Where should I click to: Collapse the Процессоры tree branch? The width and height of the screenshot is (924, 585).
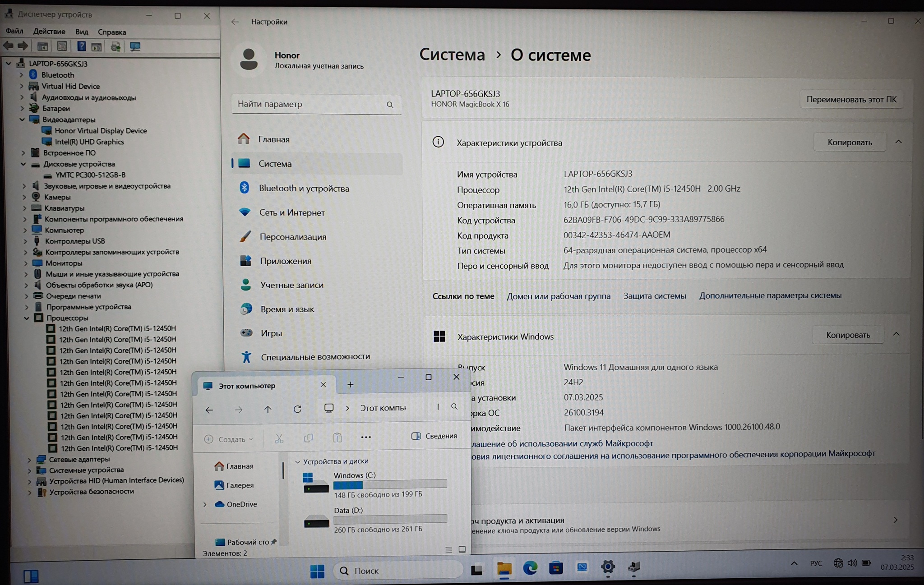coord(26,318)
